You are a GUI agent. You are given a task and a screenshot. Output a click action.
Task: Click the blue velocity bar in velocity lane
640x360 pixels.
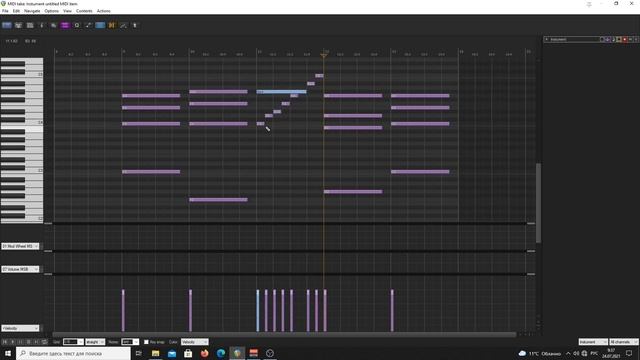[x=258, y=311]
